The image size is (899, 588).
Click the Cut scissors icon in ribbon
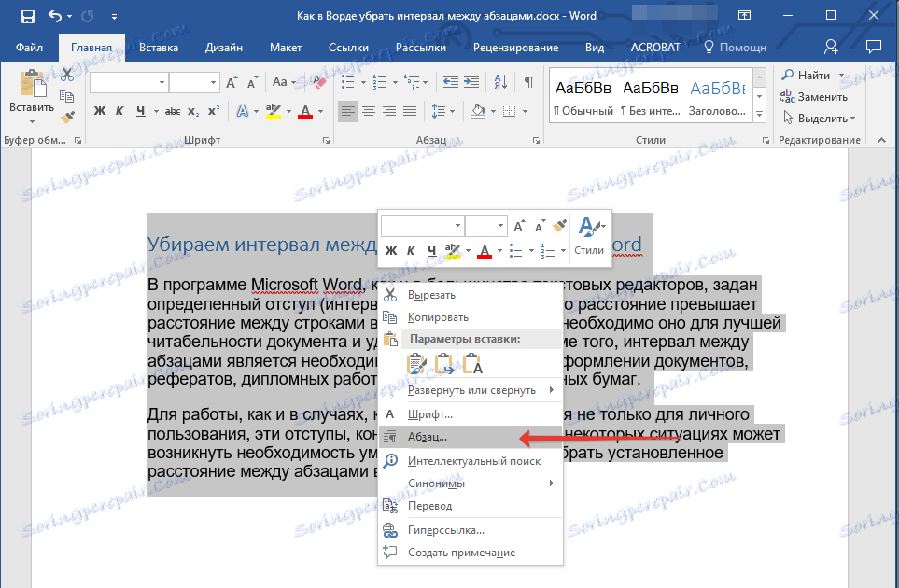tap(67, 75)
